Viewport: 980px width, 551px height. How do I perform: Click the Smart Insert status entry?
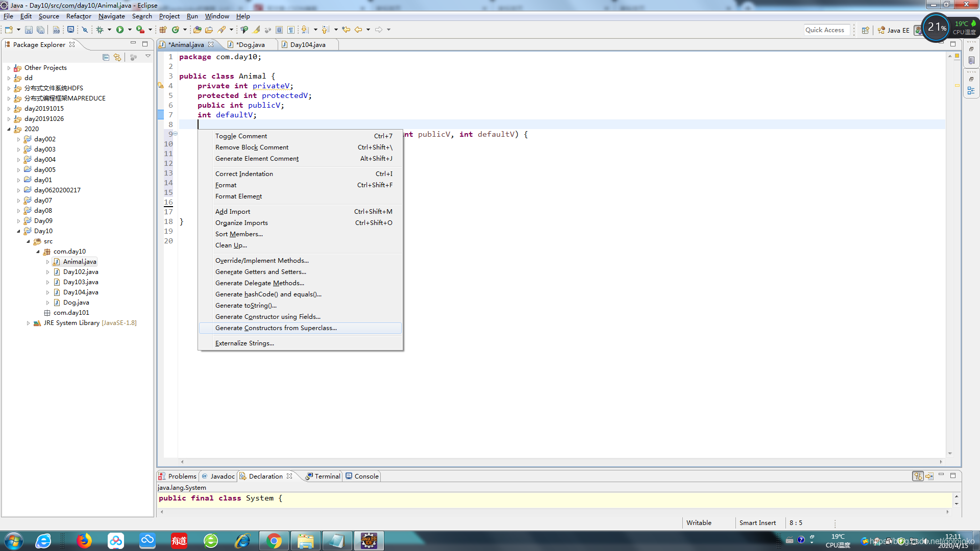(x=757, y=523)
